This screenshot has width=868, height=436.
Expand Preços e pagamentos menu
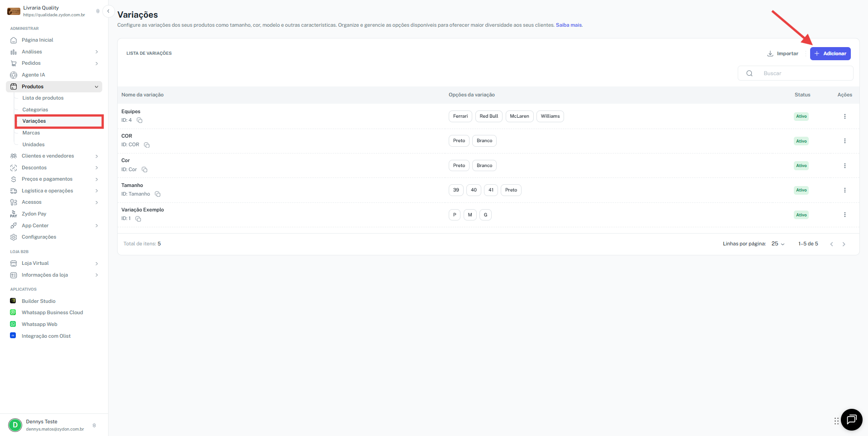[x=96, y=179]
